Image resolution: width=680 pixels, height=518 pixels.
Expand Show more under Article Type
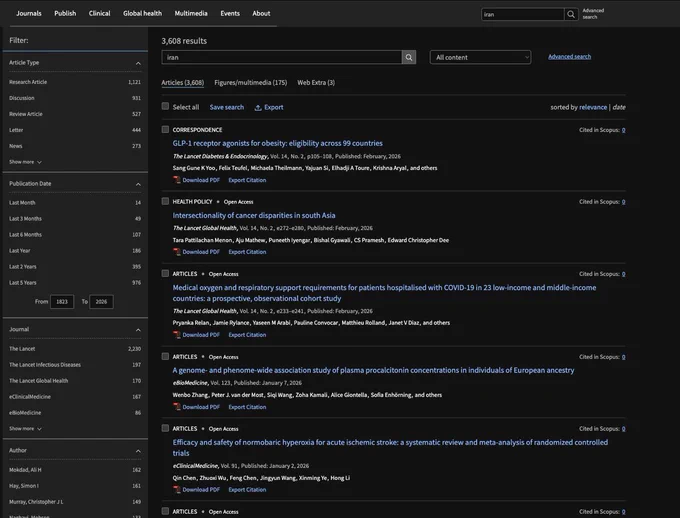point(26,162)
